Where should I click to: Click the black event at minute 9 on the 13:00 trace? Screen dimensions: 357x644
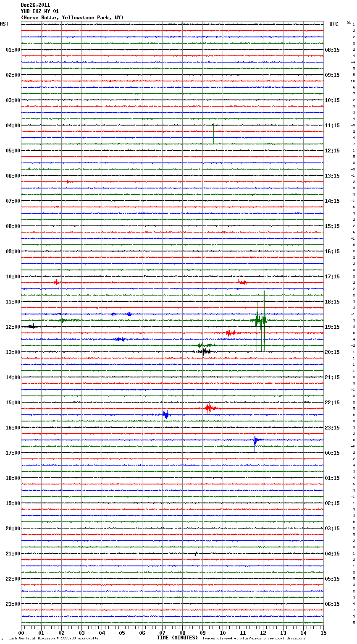[x=205, y=352]
